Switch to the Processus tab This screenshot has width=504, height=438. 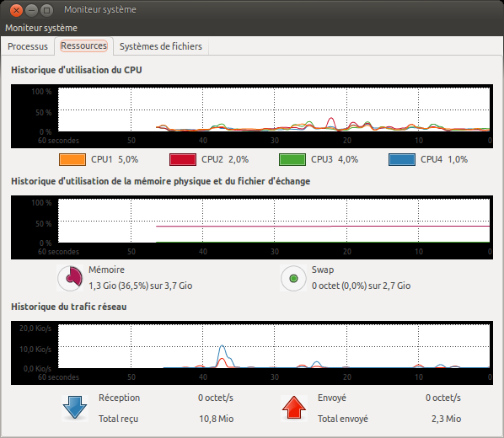coord(28,46)
